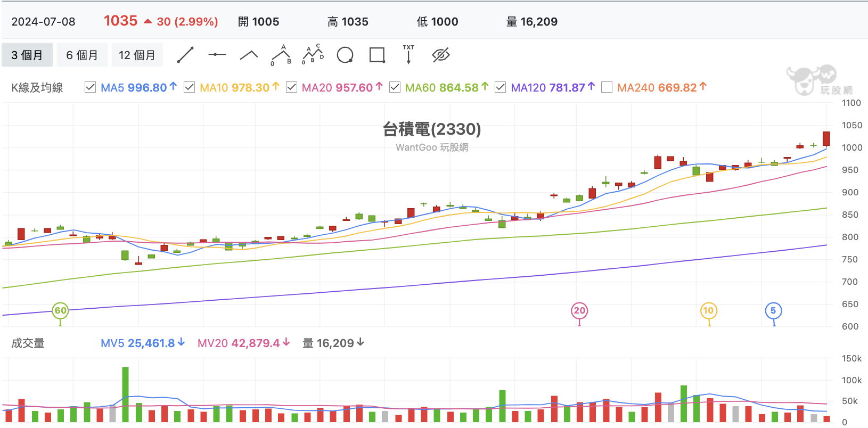This screenshot has width=868, height=428.
Task: Choose the angle polyline drawing tool
Action: 249,54
